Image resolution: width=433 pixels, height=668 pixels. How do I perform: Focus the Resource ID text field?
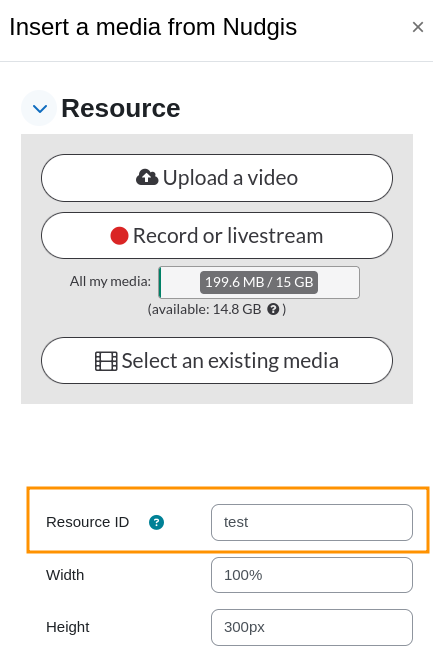click(x=312, y=522)
